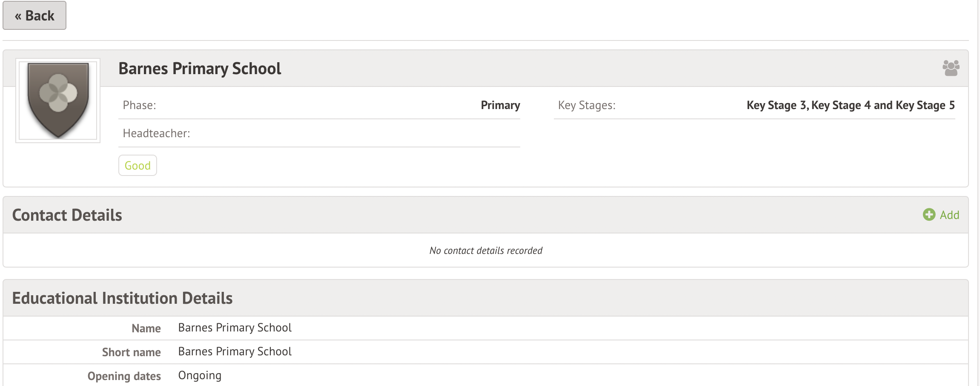Click the vertical scrollbar on right edge
Image resolution: width=980 pixels, height=386 pixels.
coord(978,192)
